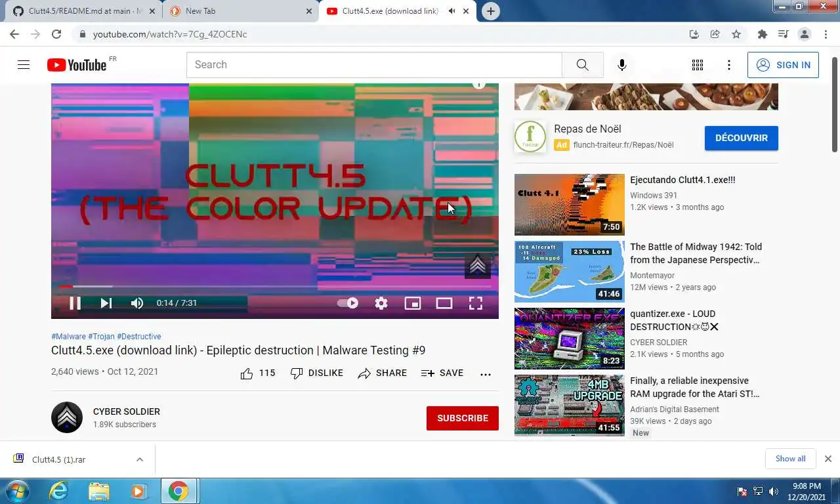
Task: Mute the YouTube tab audio icon
Action: click(x=451, y=11)
